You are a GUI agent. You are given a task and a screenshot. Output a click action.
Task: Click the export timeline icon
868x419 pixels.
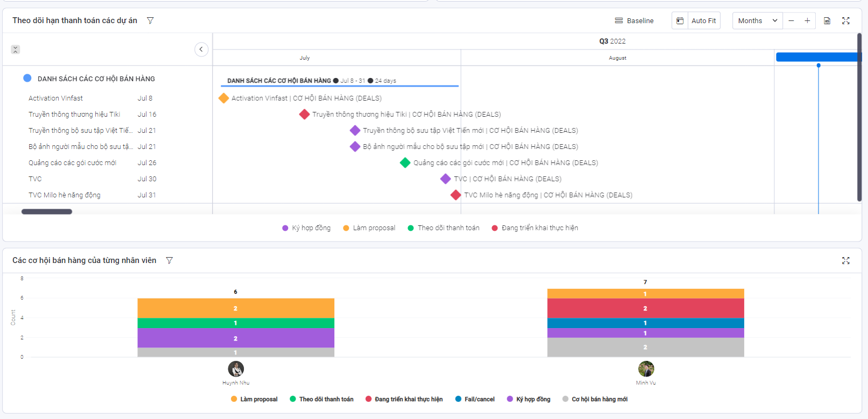pyautogui.click(x=827, y=21)
